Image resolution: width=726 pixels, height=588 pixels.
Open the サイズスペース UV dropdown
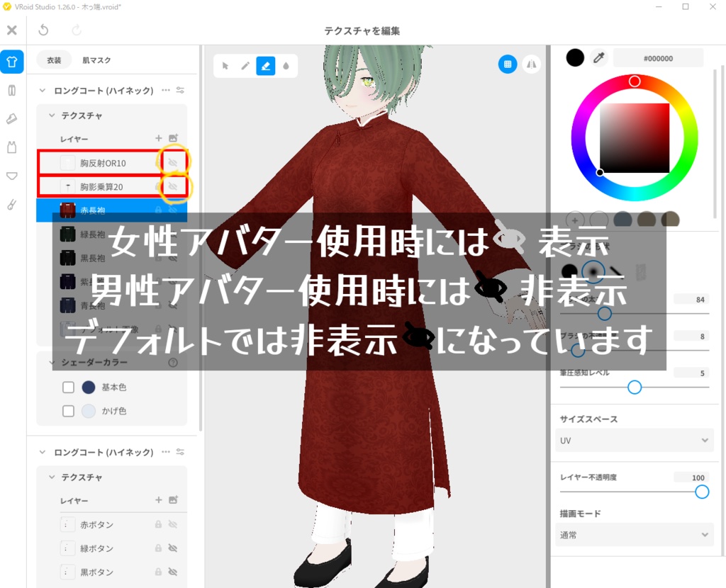(x=634, y=440)
